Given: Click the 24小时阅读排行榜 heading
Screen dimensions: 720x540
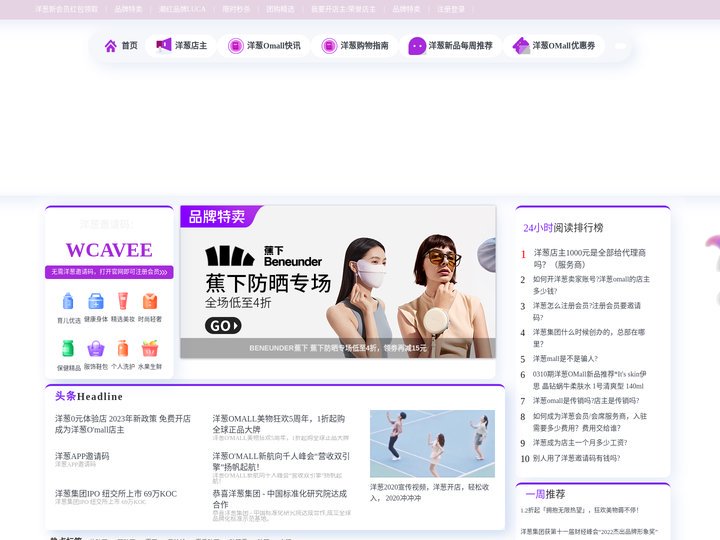Looking at the screenshot, I should 563,228.
